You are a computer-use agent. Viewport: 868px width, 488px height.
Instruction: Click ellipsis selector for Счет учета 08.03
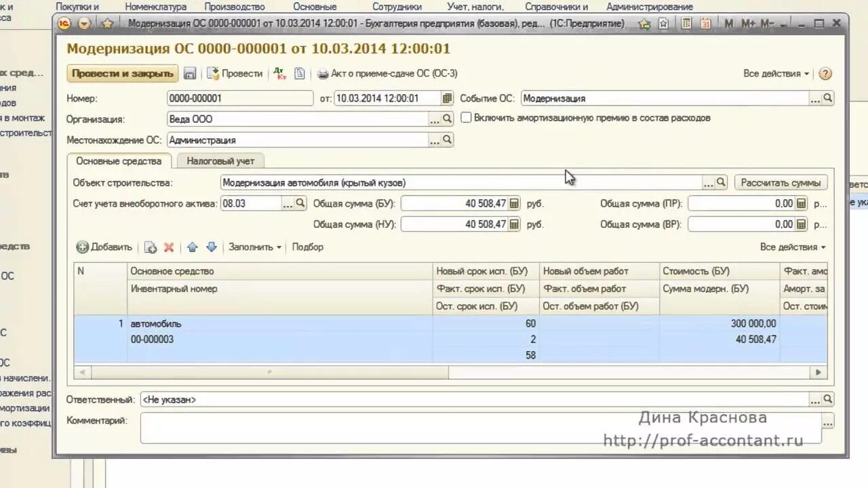(288, 203)
